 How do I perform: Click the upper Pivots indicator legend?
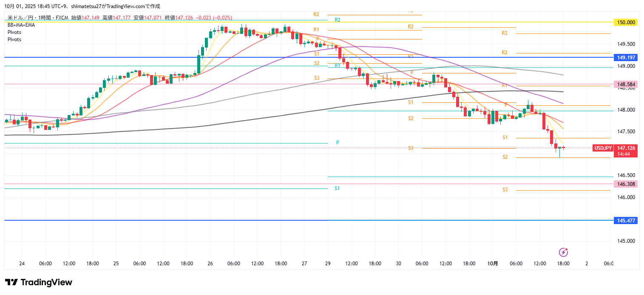click(x=14, y=32)
